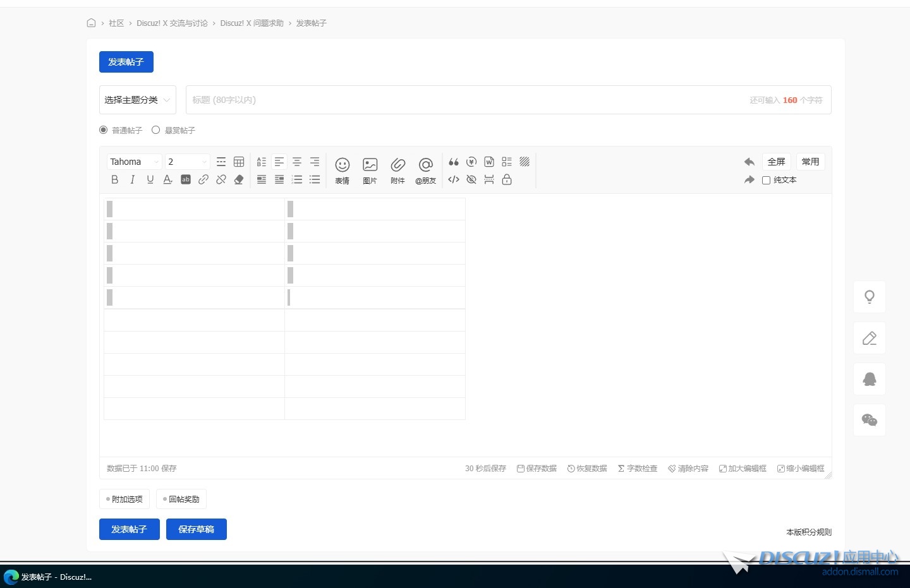Image resolution: width=910 pixels, height=588 pixels.
Task: Insert a quote block
Action: 453,162
